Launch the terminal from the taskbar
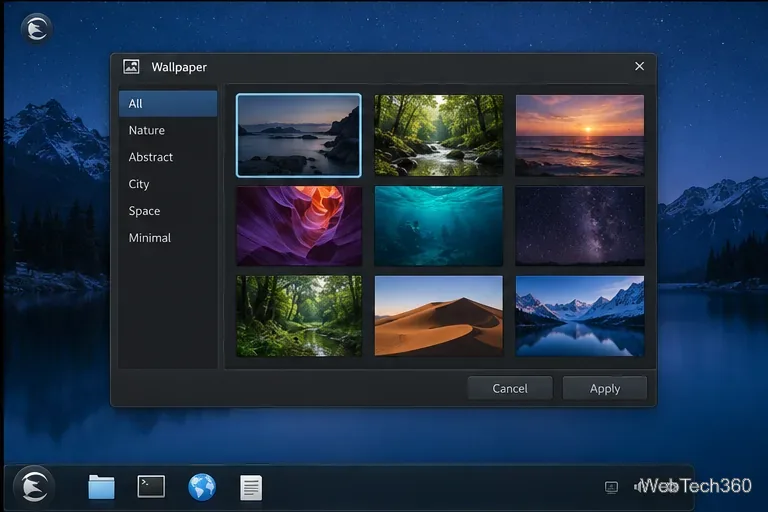Viewport: 768px width, 512px height. click(151, 487)
